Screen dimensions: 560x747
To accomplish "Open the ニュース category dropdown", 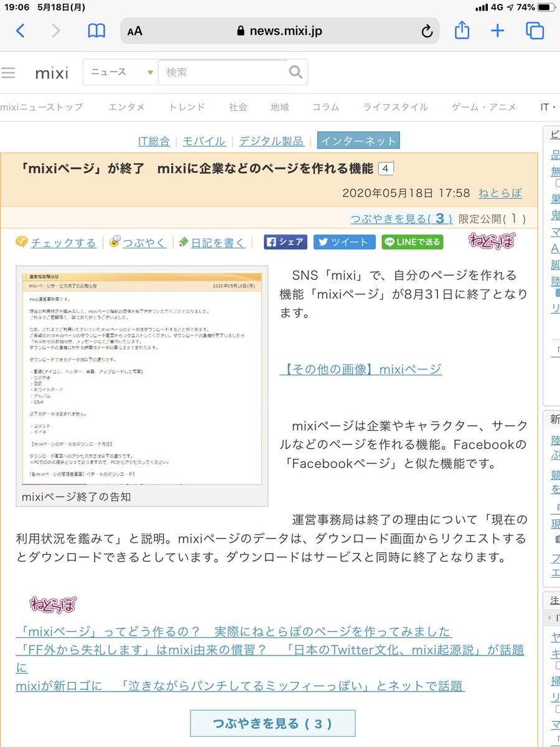I will (121, 72).
